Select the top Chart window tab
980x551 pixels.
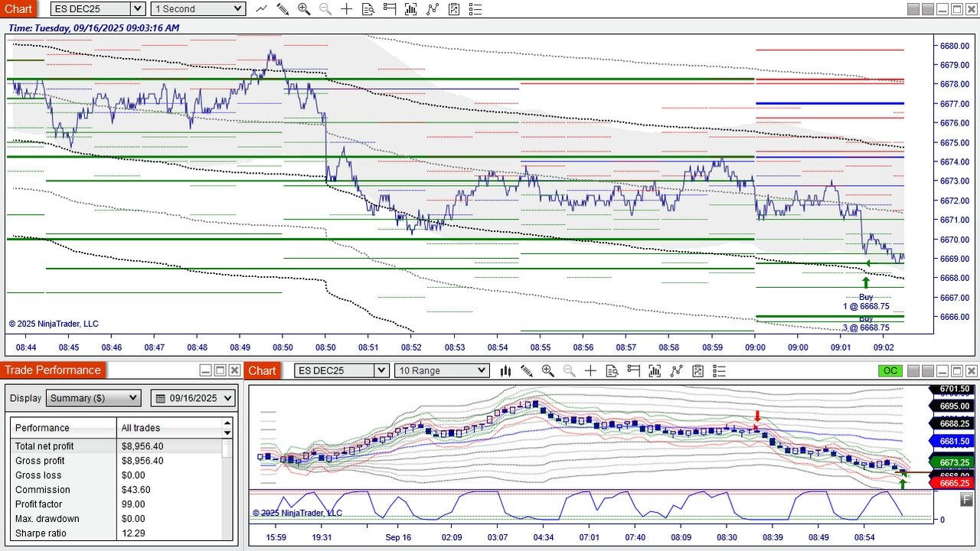click(18, 9)
